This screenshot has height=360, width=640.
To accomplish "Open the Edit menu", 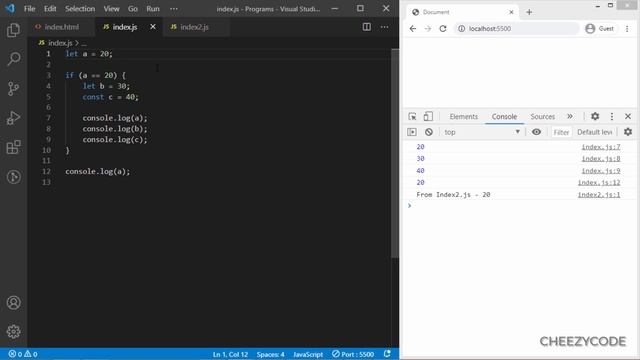I will pyautogui.click(x=50, y=9).
